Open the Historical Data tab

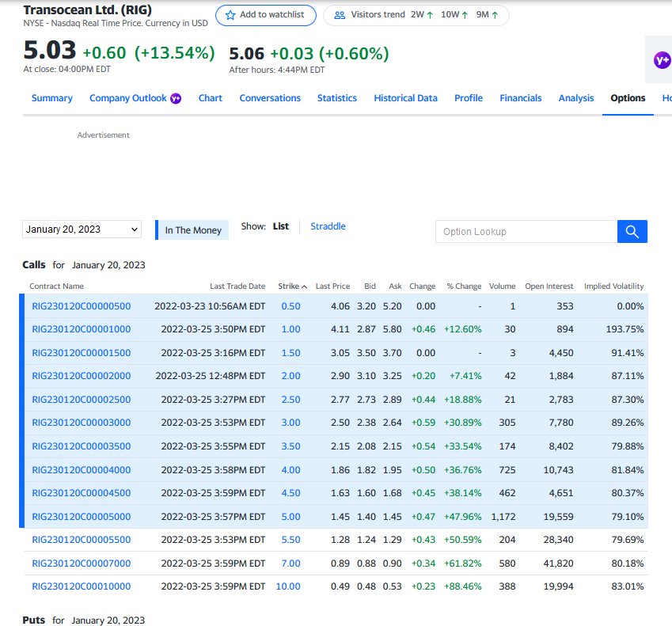[x=405, y=98]
